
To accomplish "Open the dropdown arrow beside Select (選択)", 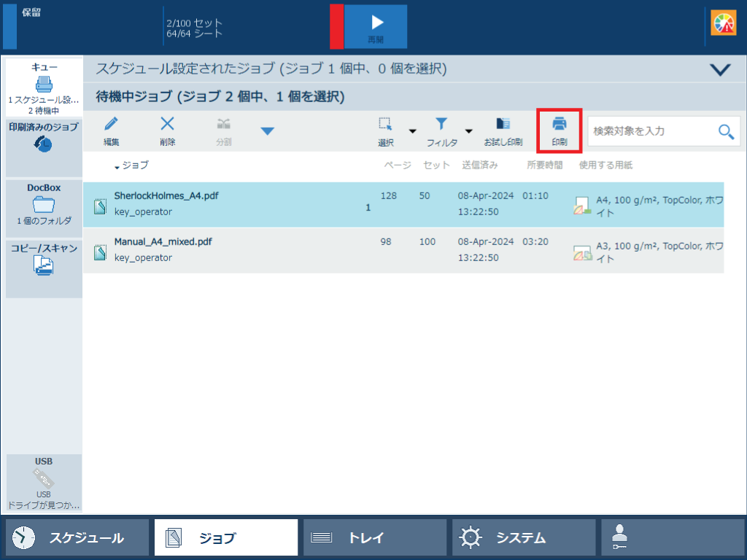I will 412,131.
